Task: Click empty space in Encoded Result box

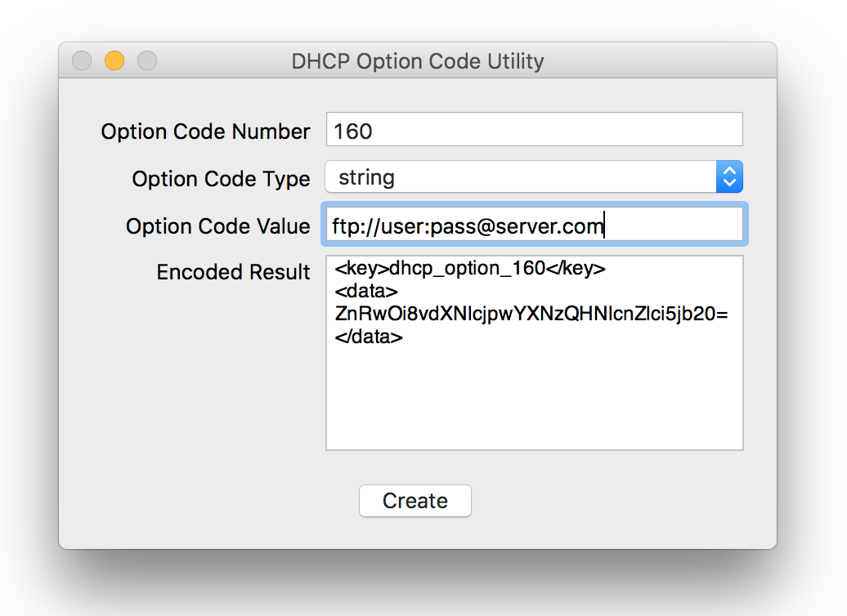Action: 534,400
